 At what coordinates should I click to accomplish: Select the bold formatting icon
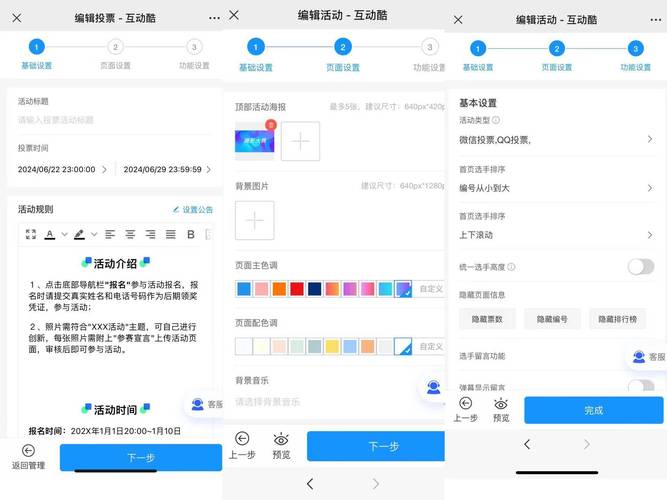(x=190, y=234)
